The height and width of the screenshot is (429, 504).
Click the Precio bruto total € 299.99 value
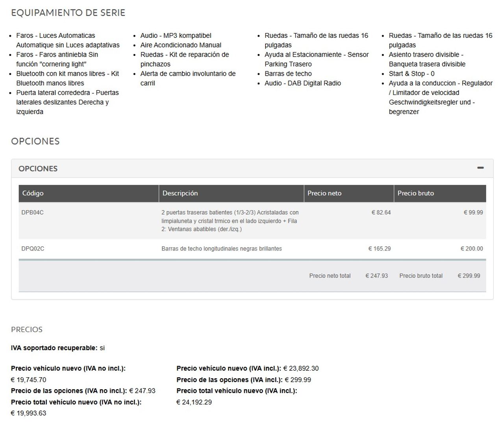(469, 276)
